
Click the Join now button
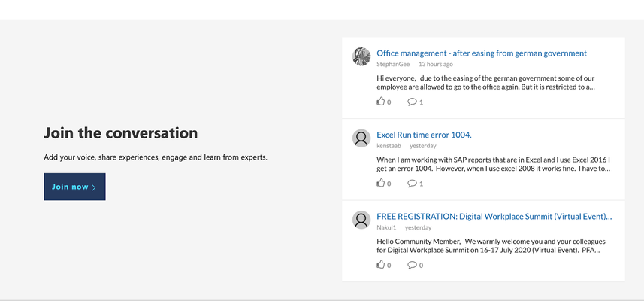pos(74,187)
